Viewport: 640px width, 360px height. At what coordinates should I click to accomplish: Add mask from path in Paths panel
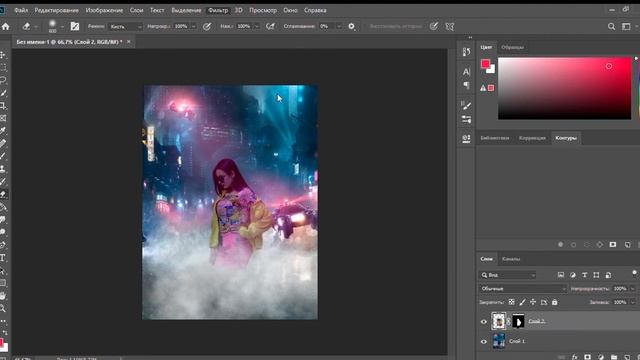(613, 244)
